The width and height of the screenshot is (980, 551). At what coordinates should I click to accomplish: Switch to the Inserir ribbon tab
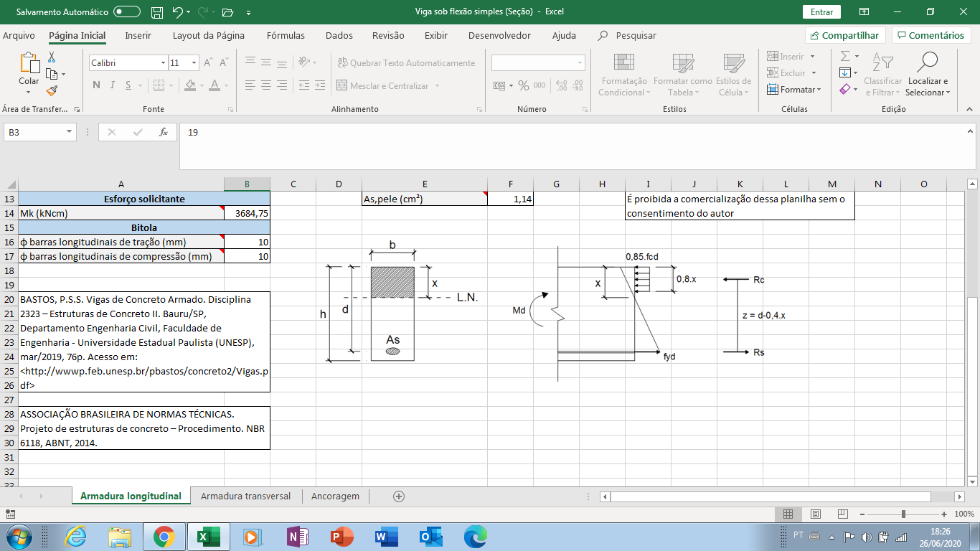tap(138, 35)
